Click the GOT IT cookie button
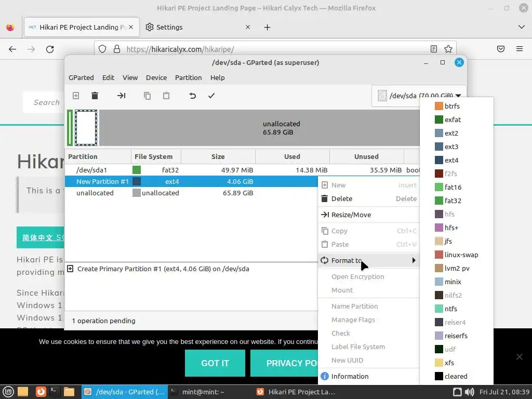 pos(215,363)
